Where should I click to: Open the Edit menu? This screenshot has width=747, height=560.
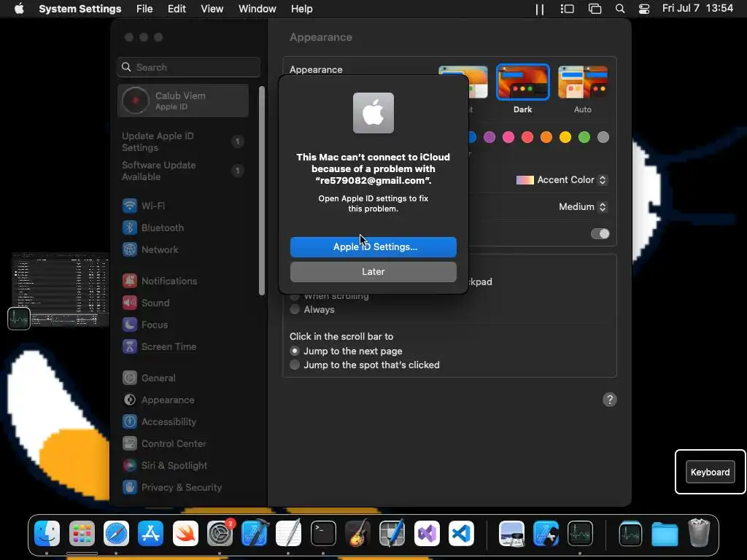pos(177,9)
